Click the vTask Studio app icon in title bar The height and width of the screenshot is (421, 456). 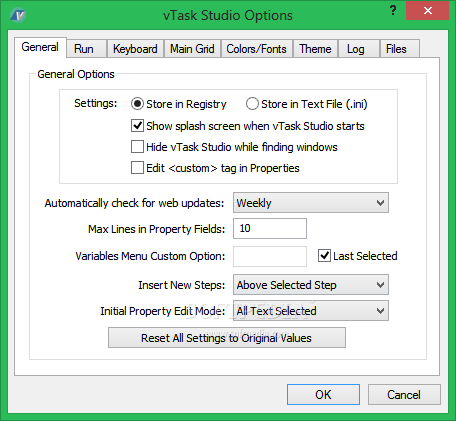[18, 15]
